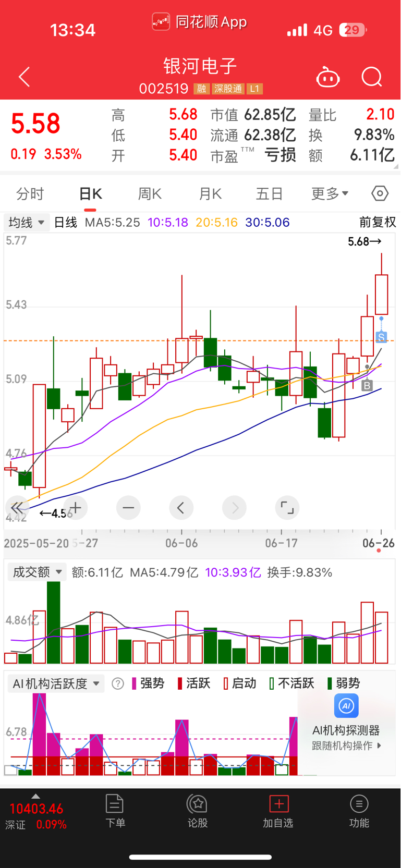Viewport: 401px width, 868px height.
Task: Tap the stock name 银河电子
Action: (200, 66)
